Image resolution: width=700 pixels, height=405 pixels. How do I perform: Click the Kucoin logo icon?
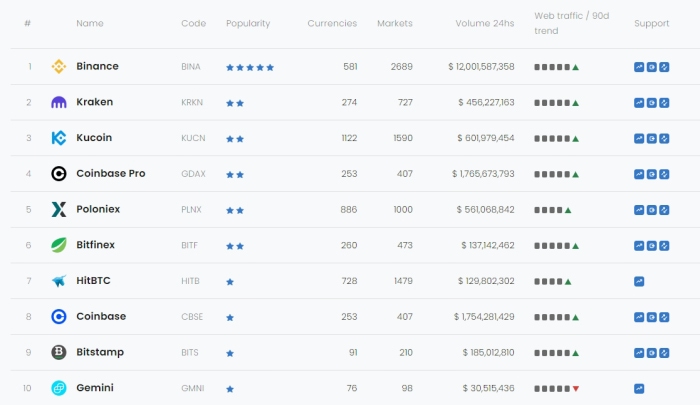(59, 138)
